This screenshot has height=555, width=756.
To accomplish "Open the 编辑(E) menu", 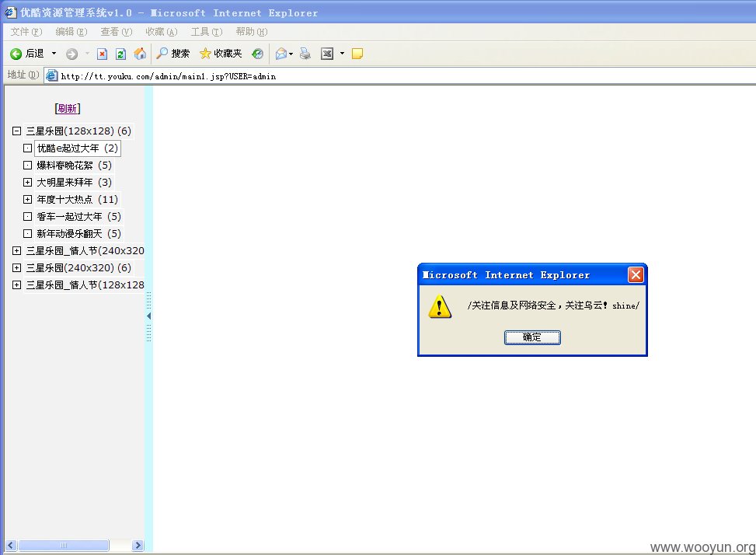I will [71, 32].
